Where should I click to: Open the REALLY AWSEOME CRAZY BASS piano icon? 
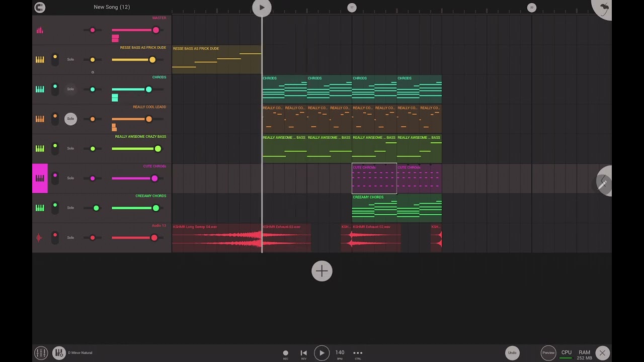[x=40, y=148]
